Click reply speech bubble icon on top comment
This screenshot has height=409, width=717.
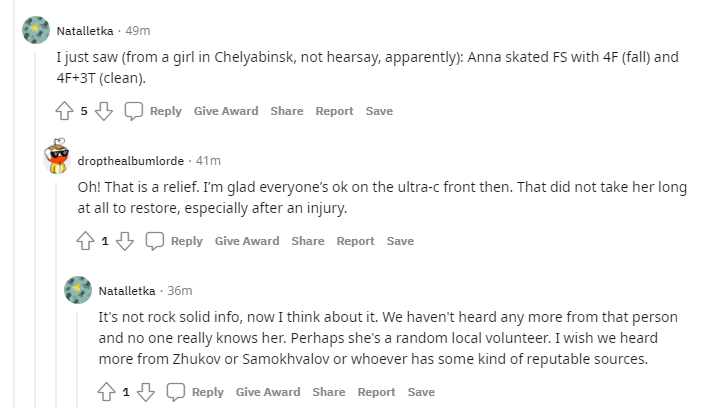134,111
